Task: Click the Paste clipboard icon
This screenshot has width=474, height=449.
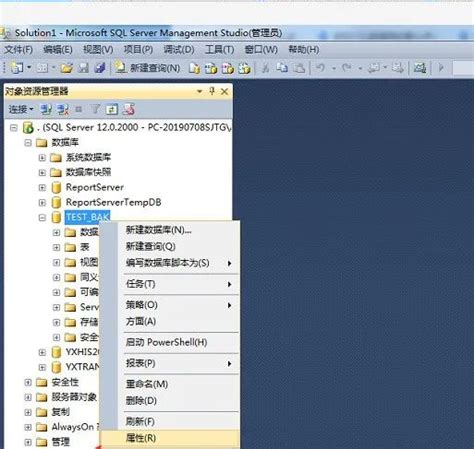Action: pyautogui.click(x=299, y=68)
